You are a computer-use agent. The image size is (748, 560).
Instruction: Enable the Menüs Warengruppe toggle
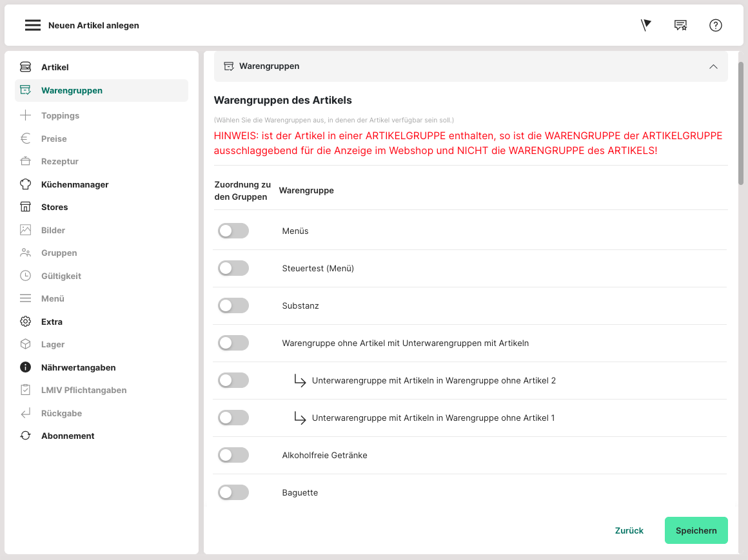(x=233, y=231)
